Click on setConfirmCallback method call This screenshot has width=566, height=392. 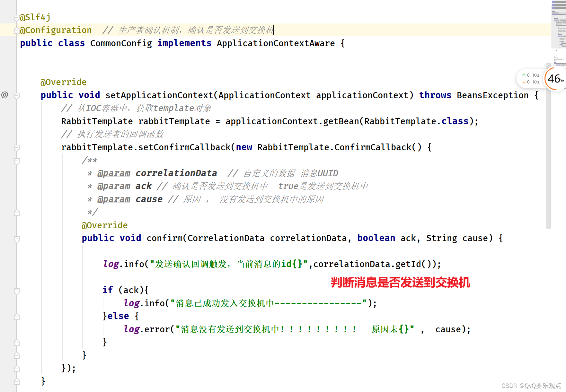pyautogui.click(x=184, y=147)
